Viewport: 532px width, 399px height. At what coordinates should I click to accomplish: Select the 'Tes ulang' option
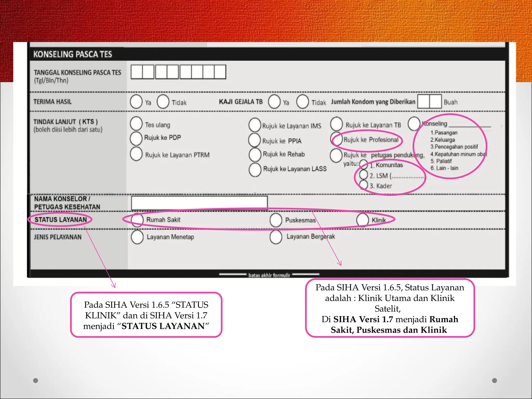point(136,123)
